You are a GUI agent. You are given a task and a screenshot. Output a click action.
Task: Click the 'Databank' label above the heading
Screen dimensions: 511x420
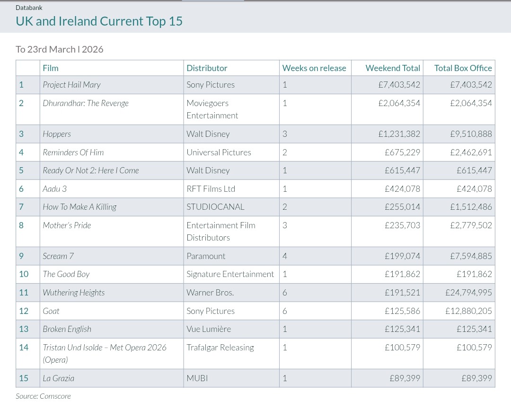(29, 8)
